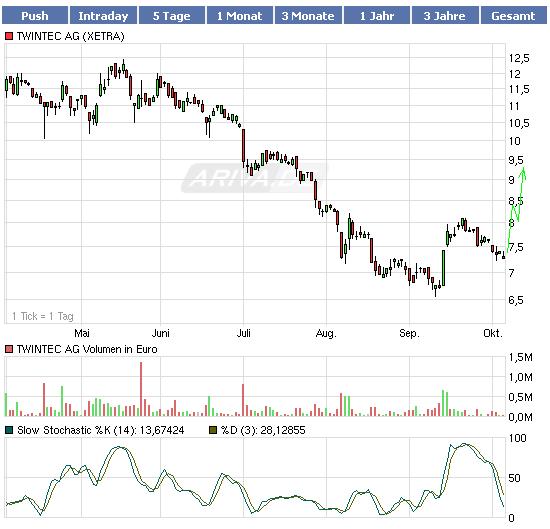Click the stochastic 100 axis label

(517, 438)
